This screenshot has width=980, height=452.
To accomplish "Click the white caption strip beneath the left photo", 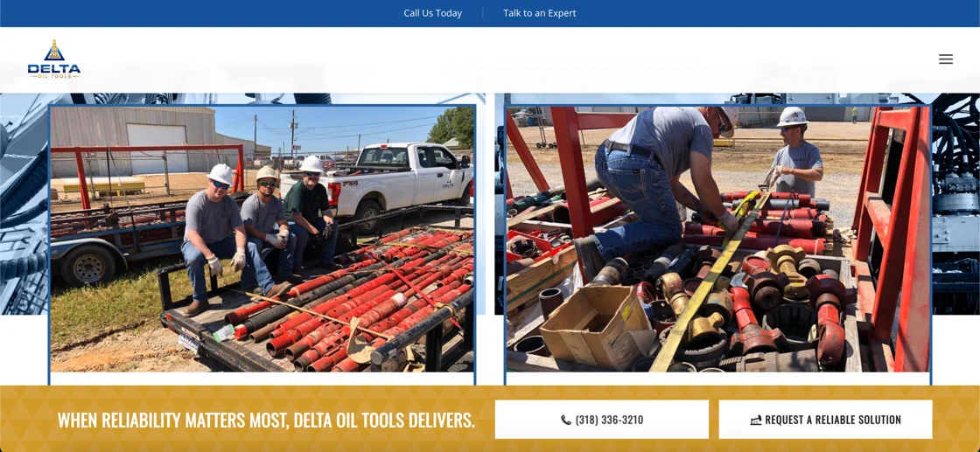I will [262, 379].
